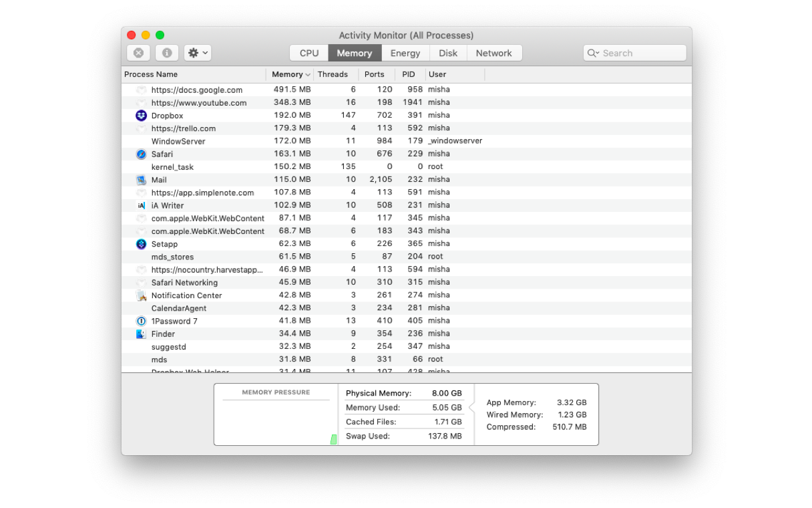Click the nocountry.harvestapp process icon
The height and width of the screenshot is (508, 812).
coord(141,270)
